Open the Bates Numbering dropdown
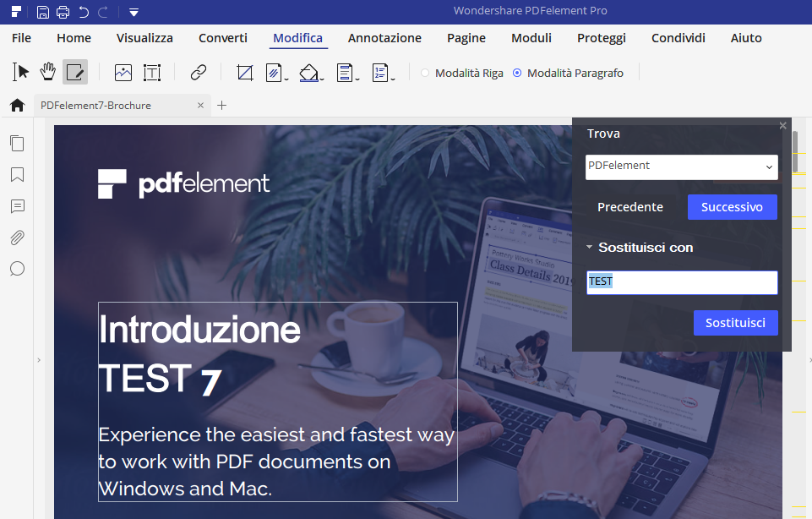Image resolution: width=812 pixels, height=519 pixels. [383, 73]
